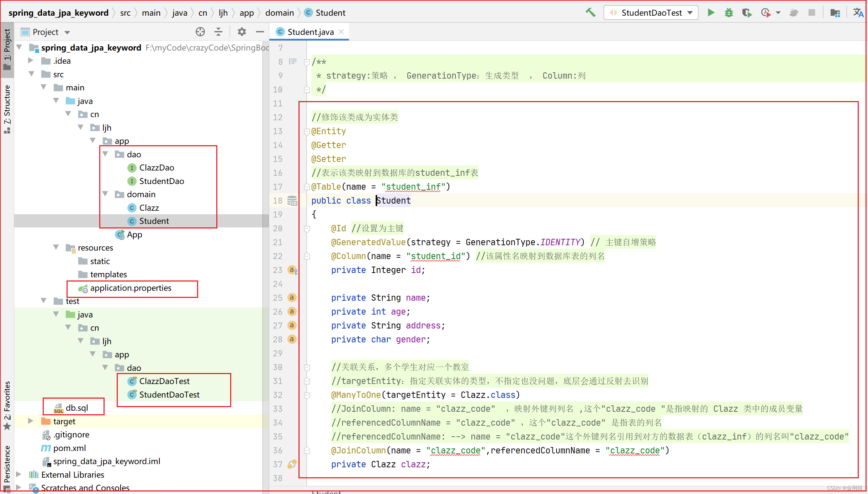
Task: Toggle the 1: Project tool window tab
Action: pos(7,50)
